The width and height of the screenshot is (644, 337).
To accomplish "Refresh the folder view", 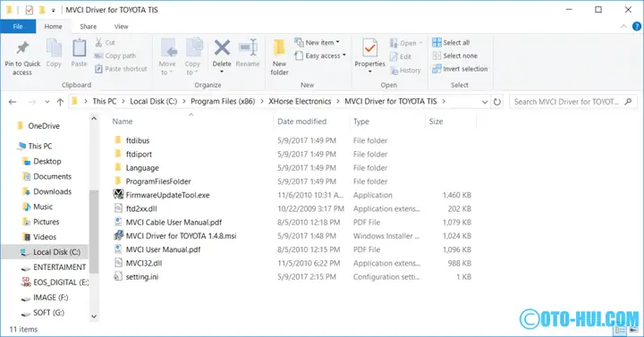I will 497,102.
